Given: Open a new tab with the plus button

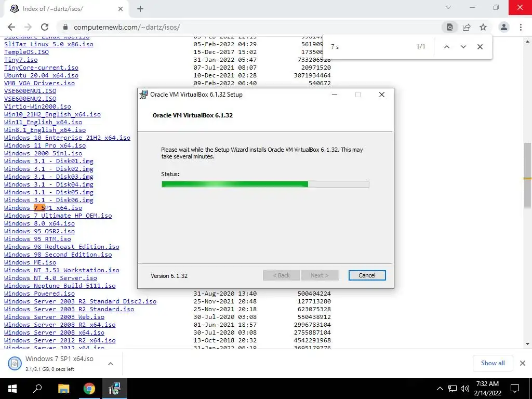Looking at the screenshot, I should click(140, 9).
